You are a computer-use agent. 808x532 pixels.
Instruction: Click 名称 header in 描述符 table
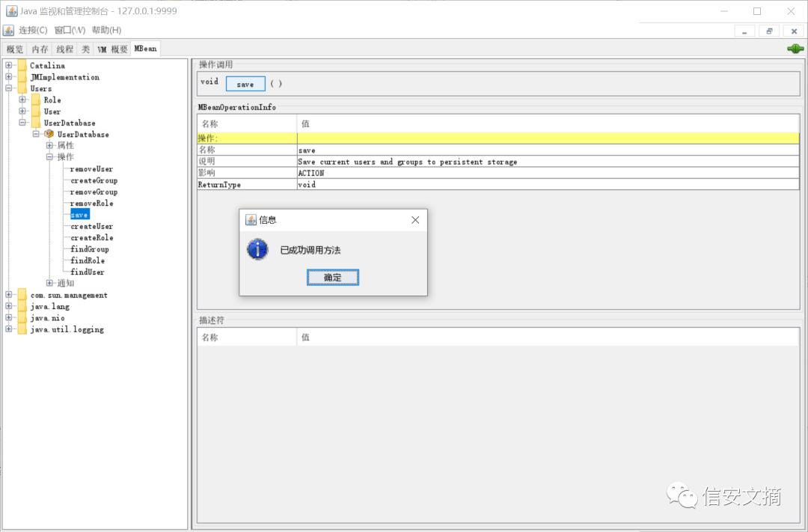[x=247, y=337]
